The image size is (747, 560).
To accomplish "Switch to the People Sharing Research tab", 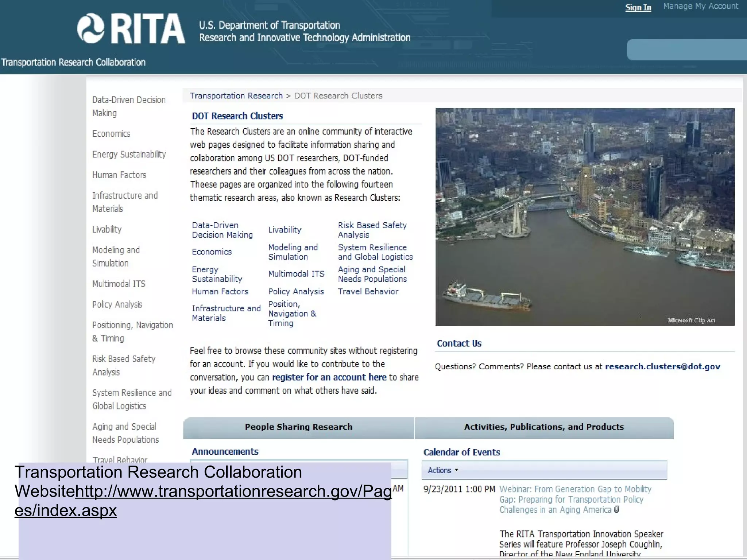I will coord(298,427).
